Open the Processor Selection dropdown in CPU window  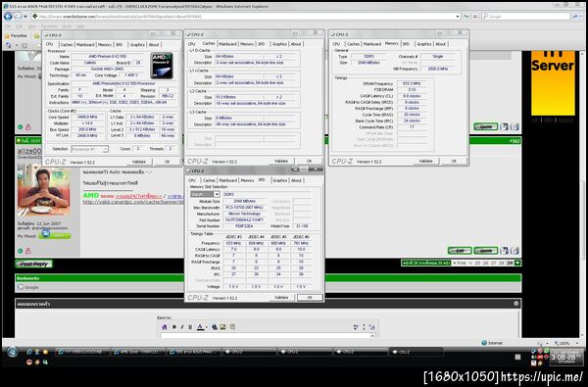pyautogui.click(x=106, y=149)
